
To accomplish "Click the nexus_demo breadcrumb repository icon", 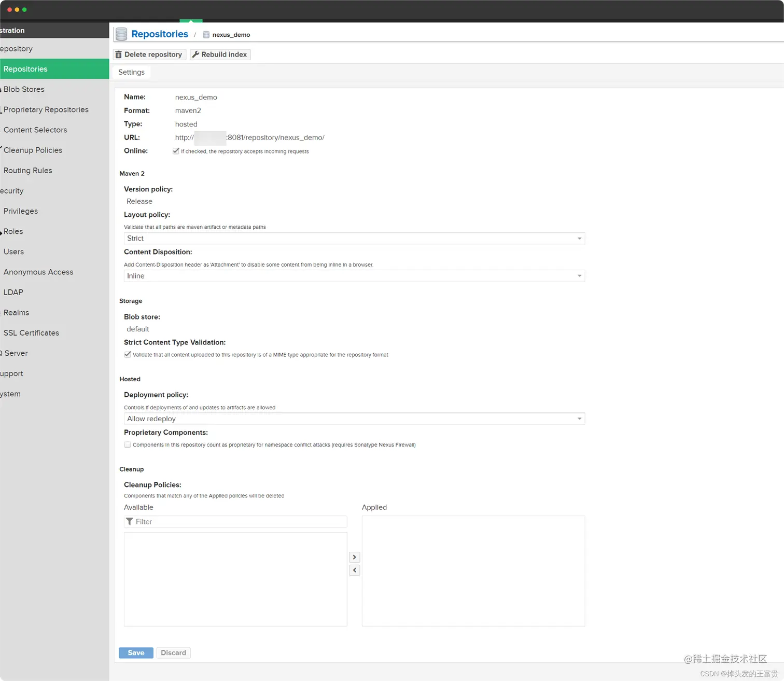I will tap(206, 35).
